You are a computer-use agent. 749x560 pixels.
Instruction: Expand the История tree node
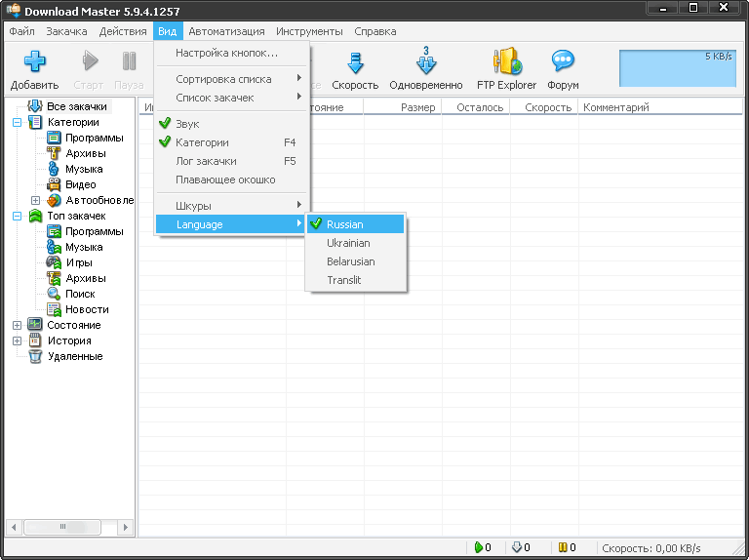[x=18, y=340]
